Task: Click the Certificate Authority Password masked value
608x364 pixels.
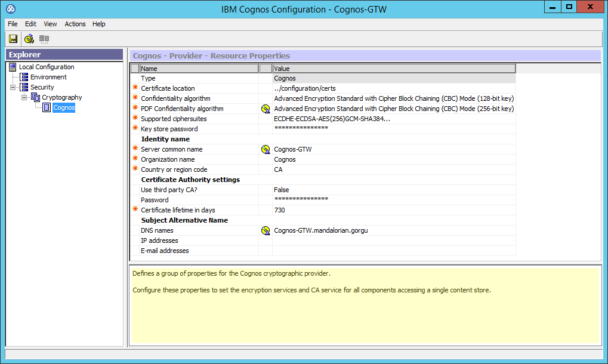Action: pos(394,200)
